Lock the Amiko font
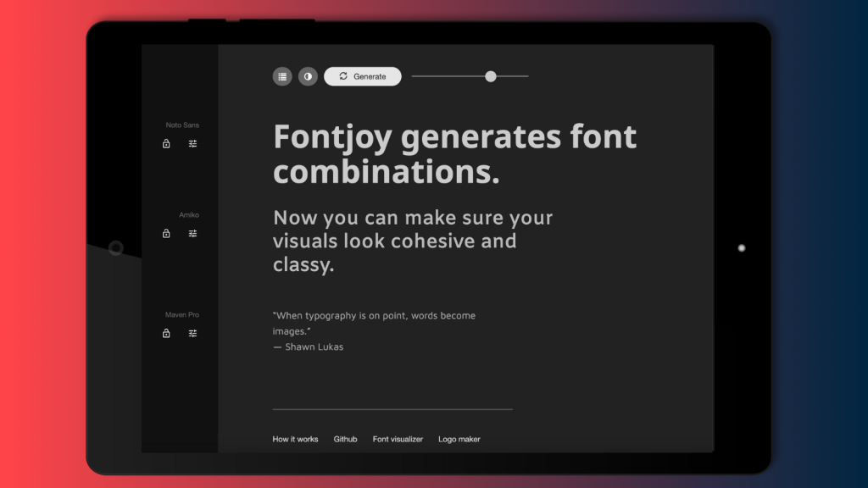The height and width of the screenshot is (488, 868). pyautogui.click(x=166, y=234)
